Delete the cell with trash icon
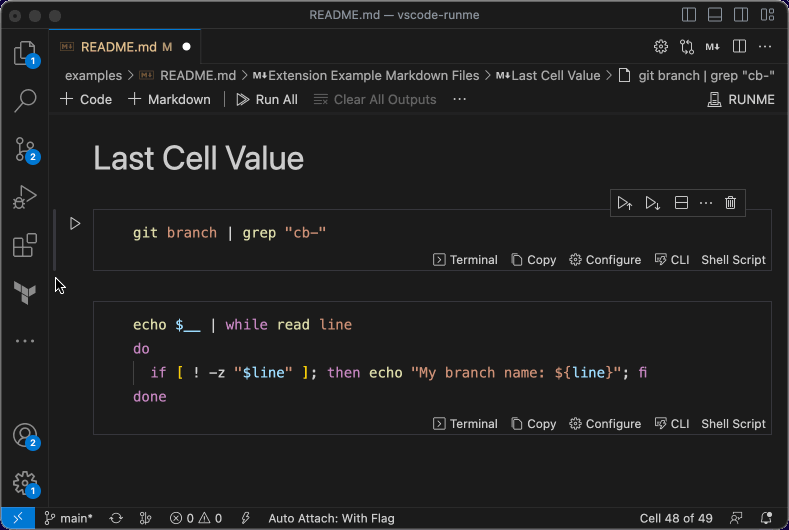Viewport: 789px width, 530px height. coord(730,203)
